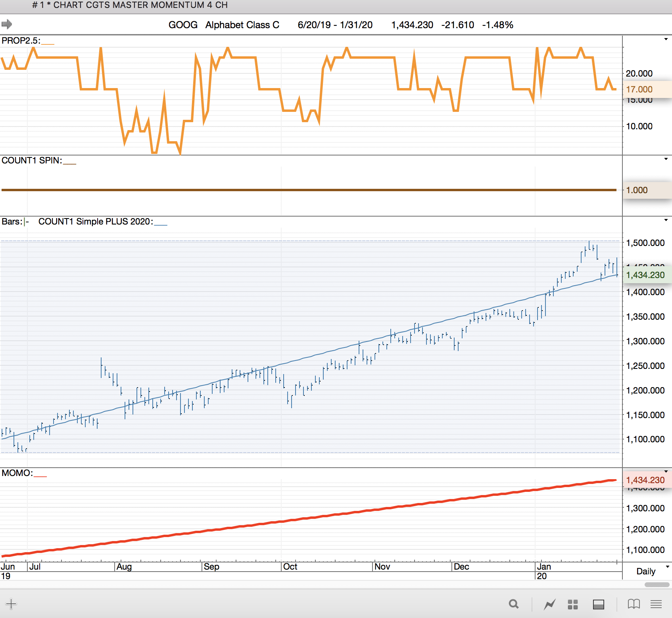This screenshot has height=618, width=672.
Task: Click the Bars label in the price pane
Action: point(12,221)
